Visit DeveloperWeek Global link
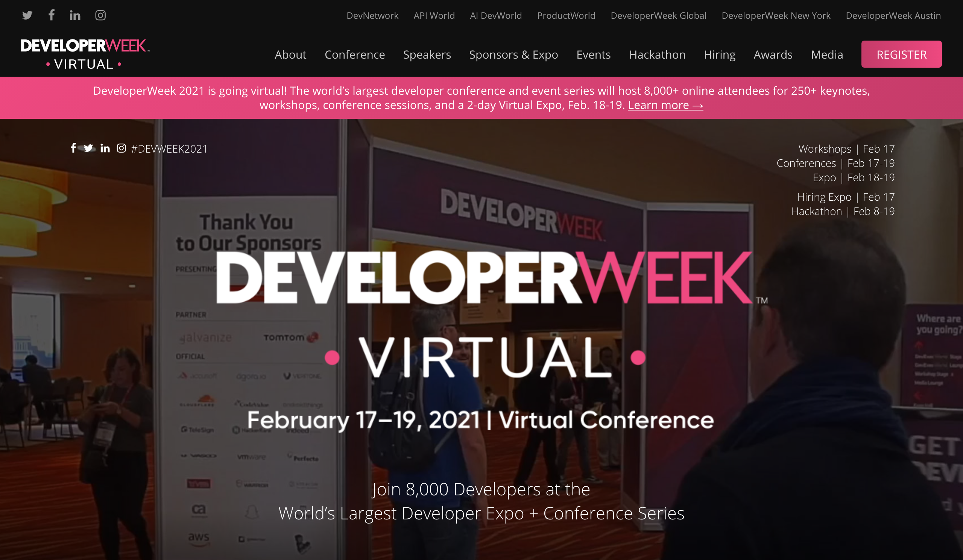The image size is (963, 560). 658,16
